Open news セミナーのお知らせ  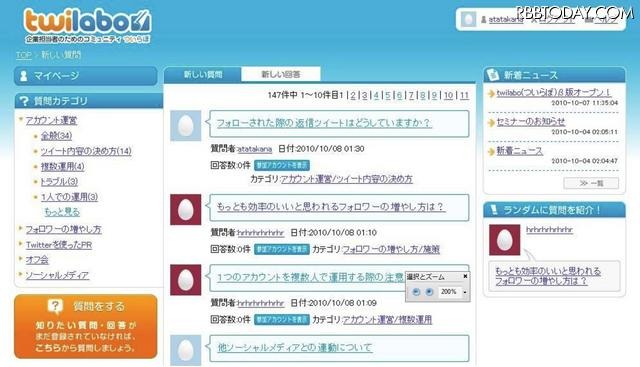pyautogui.click(x=531, y=122)
